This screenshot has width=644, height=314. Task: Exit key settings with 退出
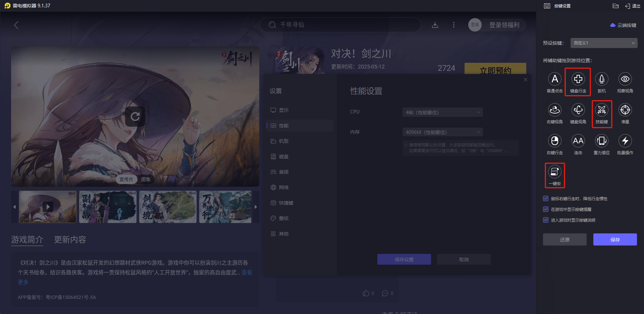pyautogui.click(x=633, y=6)
